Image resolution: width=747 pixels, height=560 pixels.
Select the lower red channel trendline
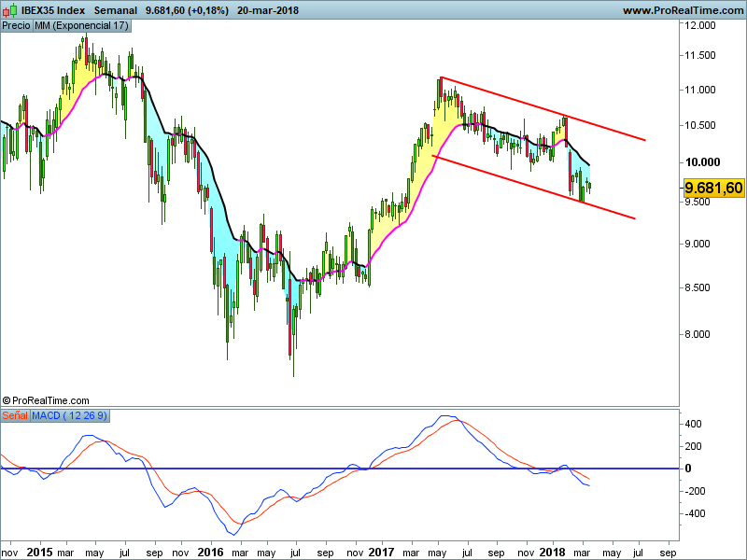point(532,187)
